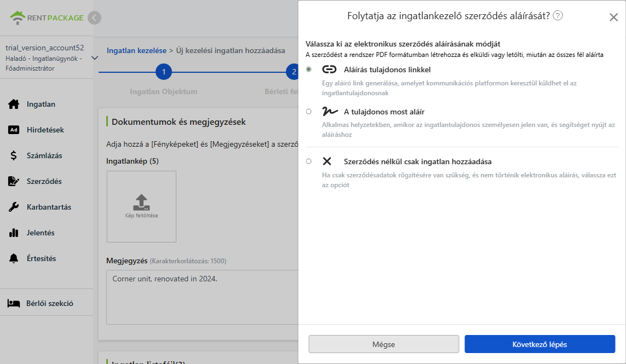The width and height of the screenshot is (626, 364).
Task: Open the help question mark icon in dialog title
Action: point(558,15)
